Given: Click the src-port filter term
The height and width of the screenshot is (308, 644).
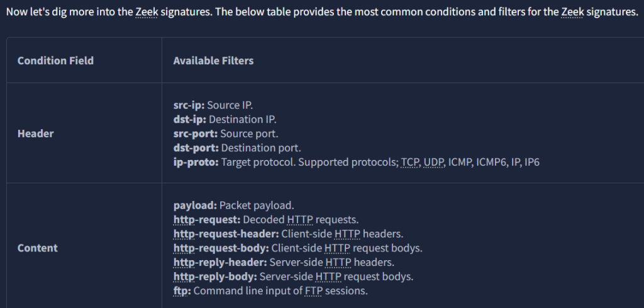Looking at the screenshot, I should (194, 134).
